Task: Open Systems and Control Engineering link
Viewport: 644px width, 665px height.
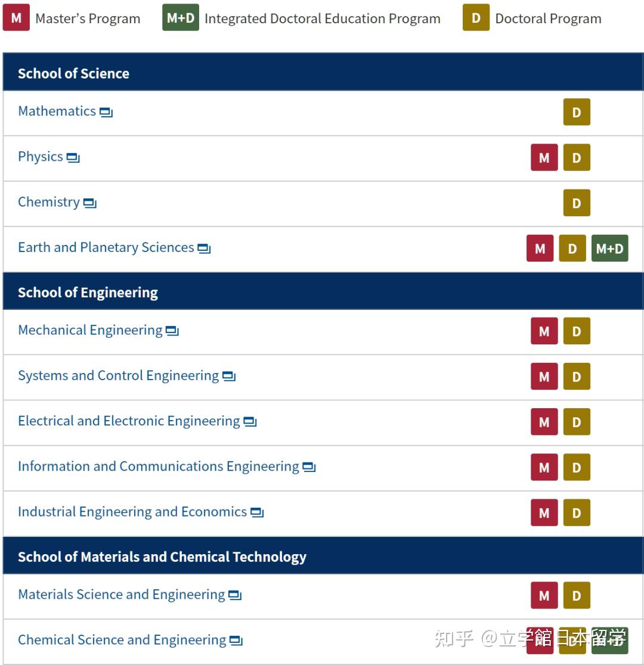Action: pos(119,375)
